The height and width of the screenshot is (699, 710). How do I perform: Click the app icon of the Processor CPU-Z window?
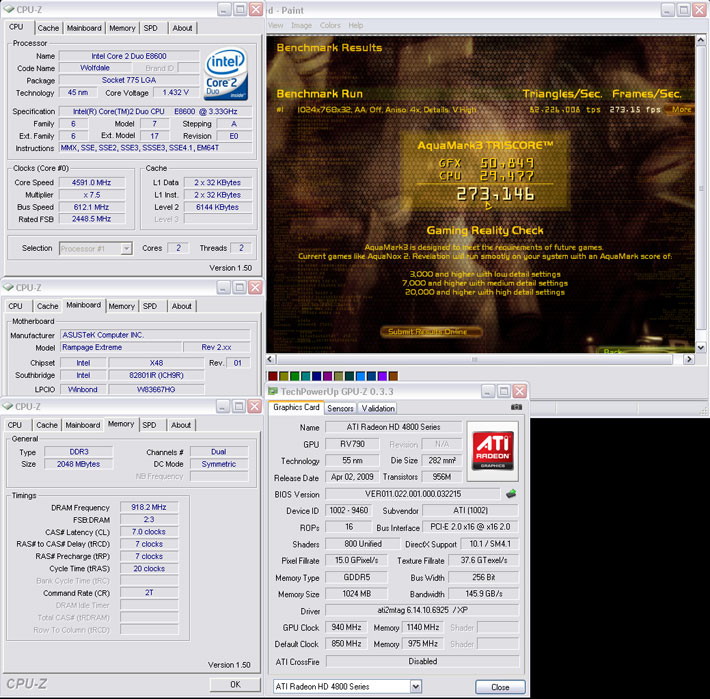click(x=9, y=9)
